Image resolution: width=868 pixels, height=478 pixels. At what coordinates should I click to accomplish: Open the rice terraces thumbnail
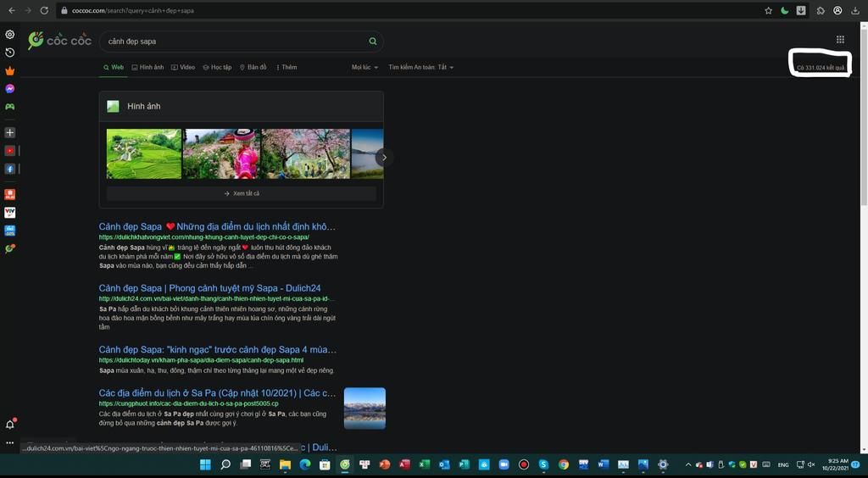coord(144,153)
